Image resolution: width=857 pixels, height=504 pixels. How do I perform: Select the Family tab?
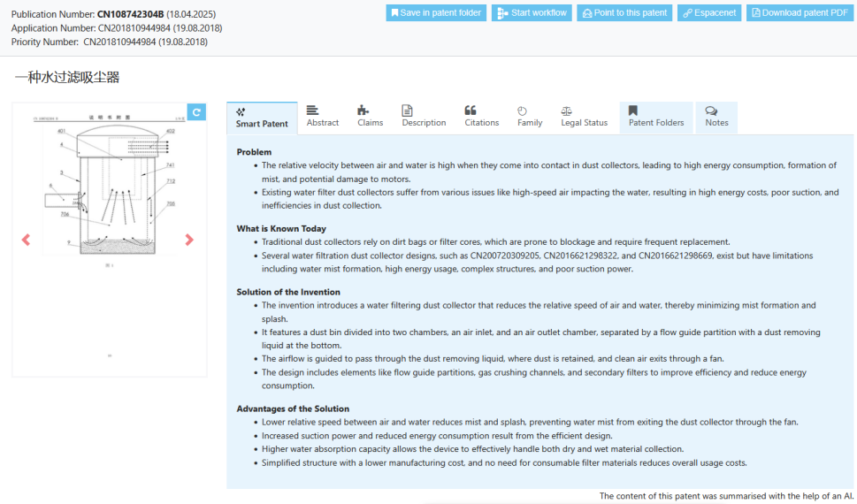tap(530, 117)
